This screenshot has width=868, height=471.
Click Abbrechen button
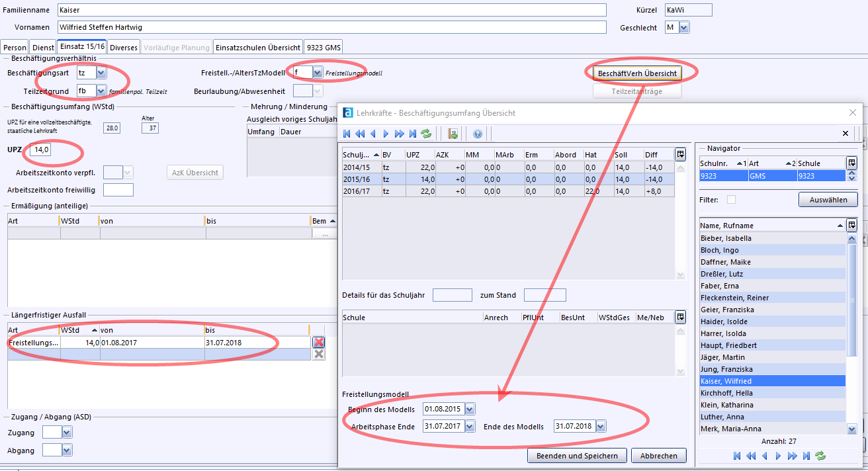[658, 456]
